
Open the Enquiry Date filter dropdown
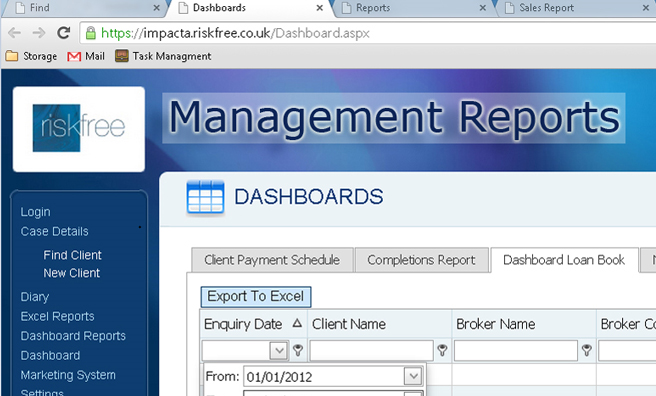coord(279,350)
